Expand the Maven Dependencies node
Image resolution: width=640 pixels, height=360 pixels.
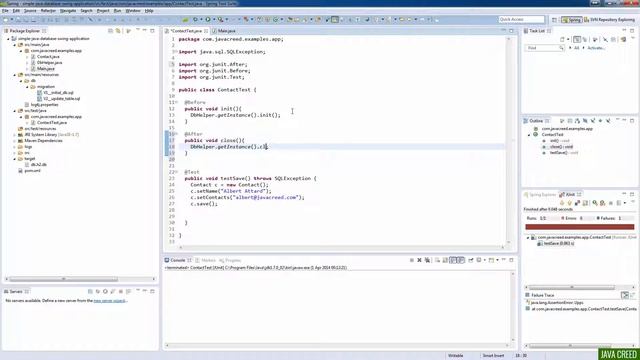(15, 140)
